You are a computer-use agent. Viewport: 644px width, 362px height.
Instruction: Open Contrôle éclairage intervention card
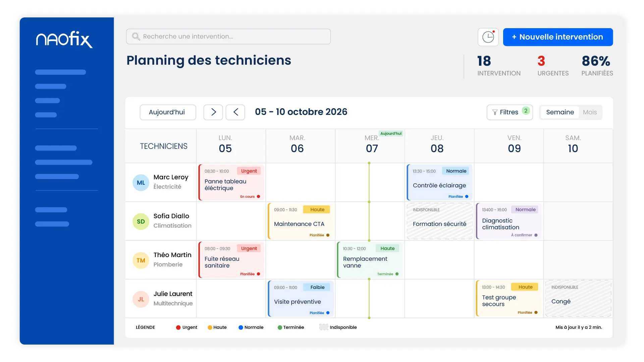click(x=439, y=182)
